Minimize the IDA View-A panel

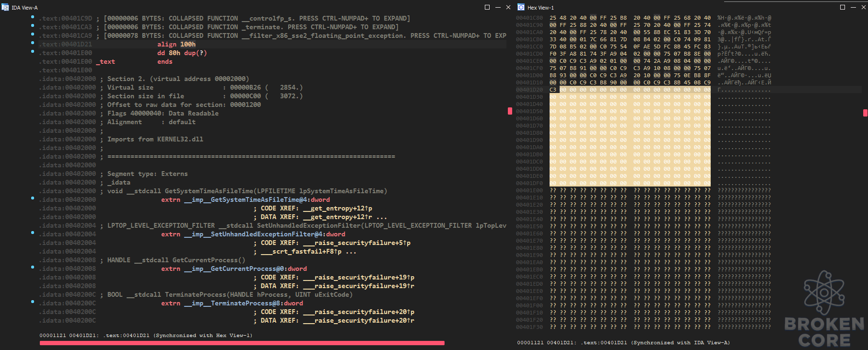click(x=498, y=7)
